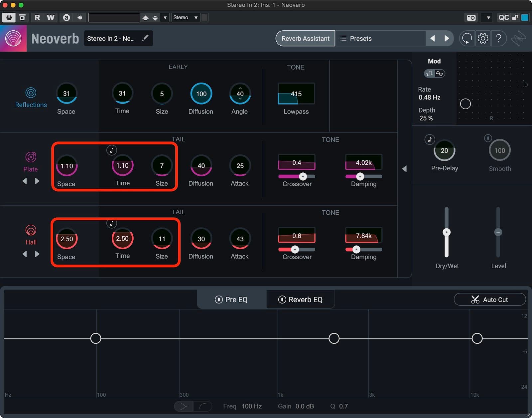Image resolution: width=532 pixels, height=418 pixels.
Task: Click Plate Attack knob showing 25
Action: tap(240, 166)
